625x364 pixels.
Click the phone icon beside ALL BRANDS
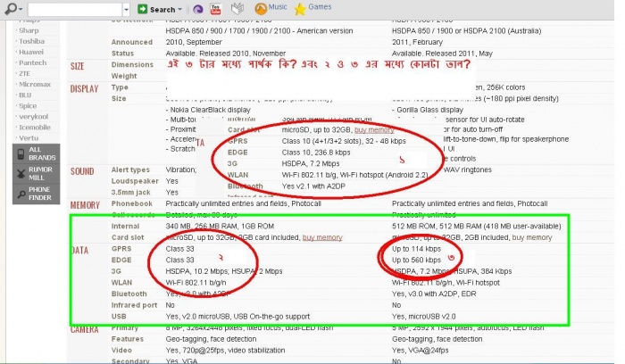(21, 153)
